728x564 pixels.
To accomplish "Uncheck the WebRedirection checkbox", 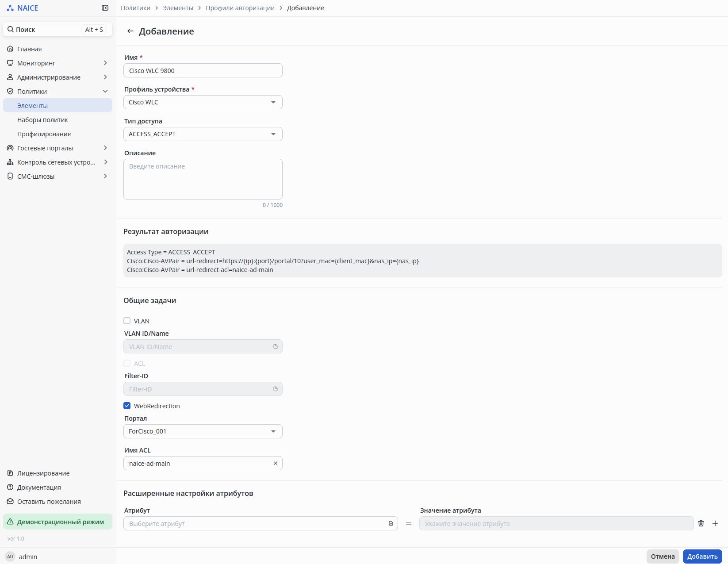I will pyautogui.click(x=127, y=406).
